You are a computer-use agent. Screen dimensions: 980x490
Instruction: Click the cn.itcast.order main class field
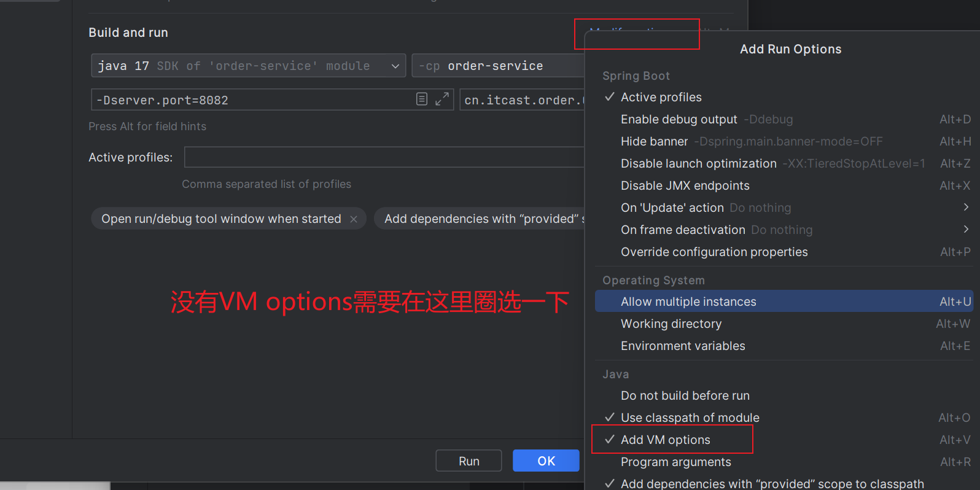click(523, 99)
